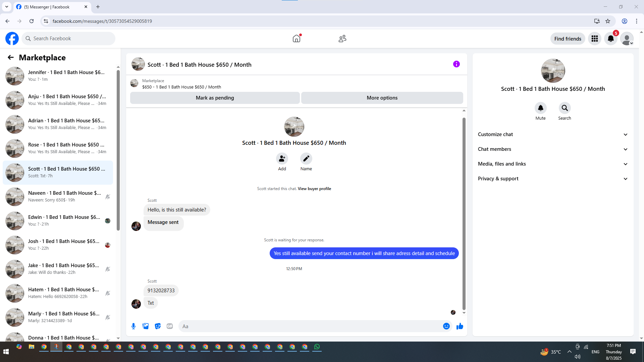Open Adrian's Marketplace conversation
Image resolution: width=644 pixels, height=362 pixels.
58,124
